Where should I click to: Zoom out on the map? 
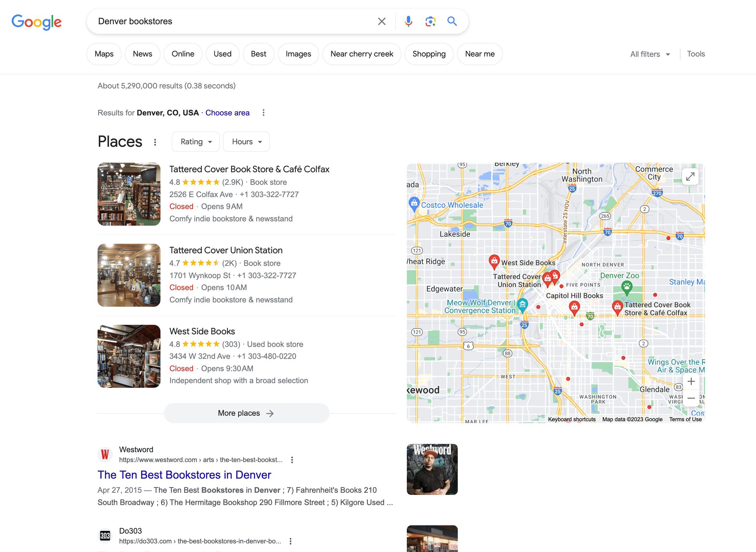click(x=691, y=398)
